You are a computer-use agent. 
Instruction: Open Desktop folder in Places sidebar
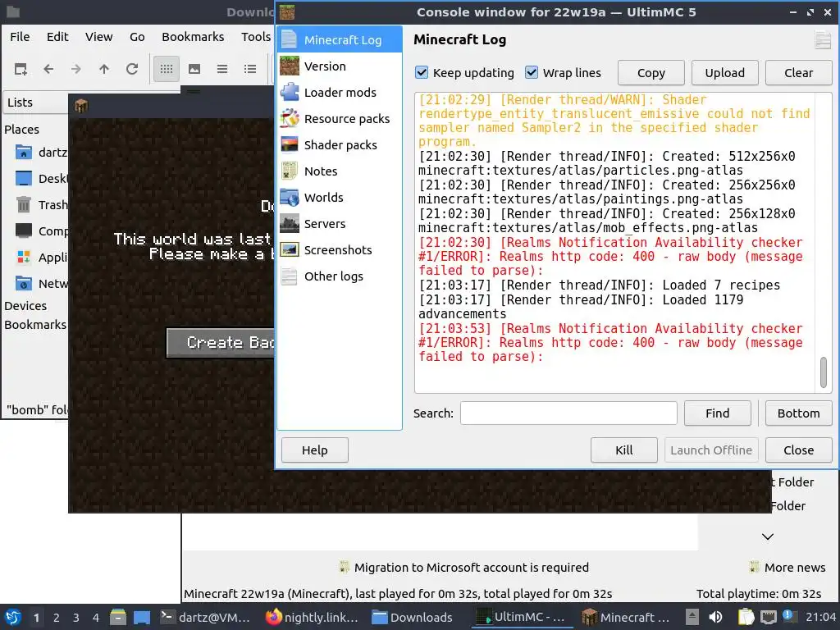[41, 178]
